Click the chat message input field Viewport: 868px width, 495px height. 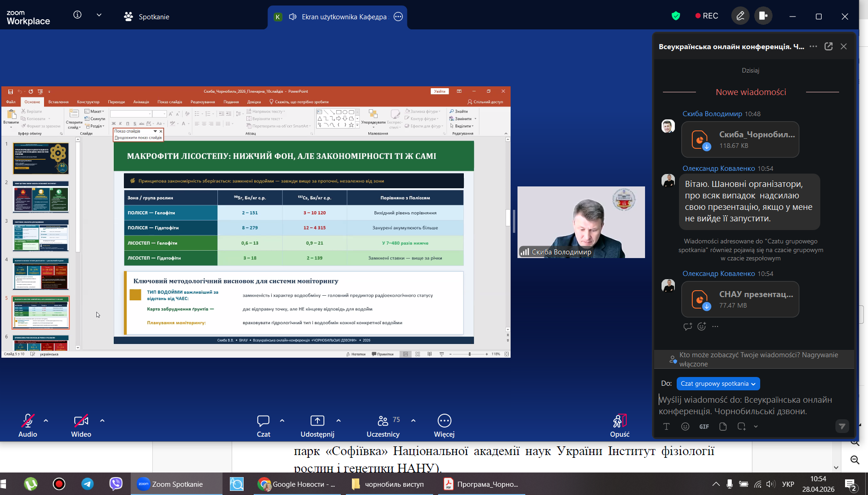(x=752, y=405)
